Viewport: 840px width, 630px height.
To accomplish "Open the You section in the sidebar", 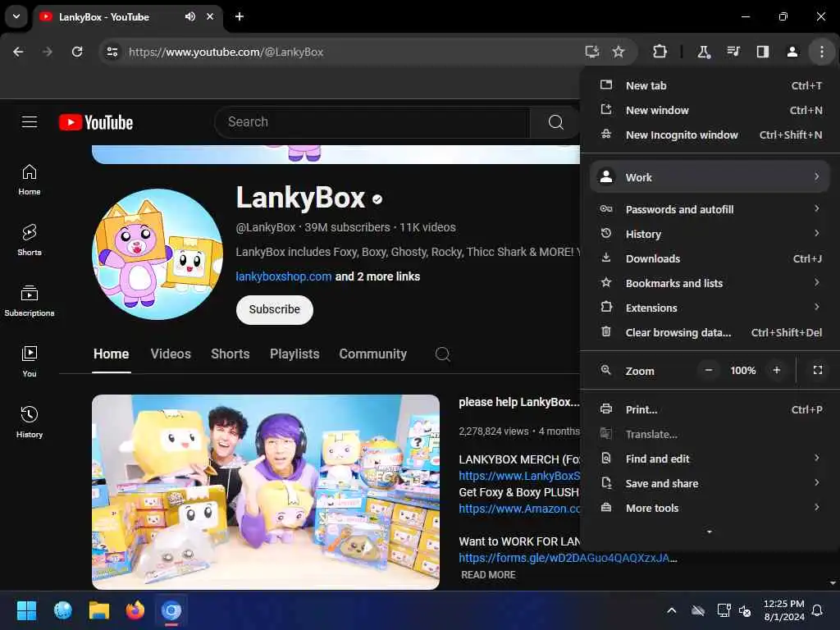I will tap(30, 362).
